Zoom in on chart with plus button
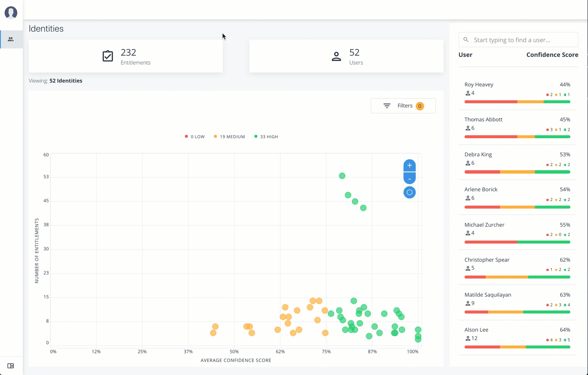This screenshot has height=375, width=588. (409, 166)
